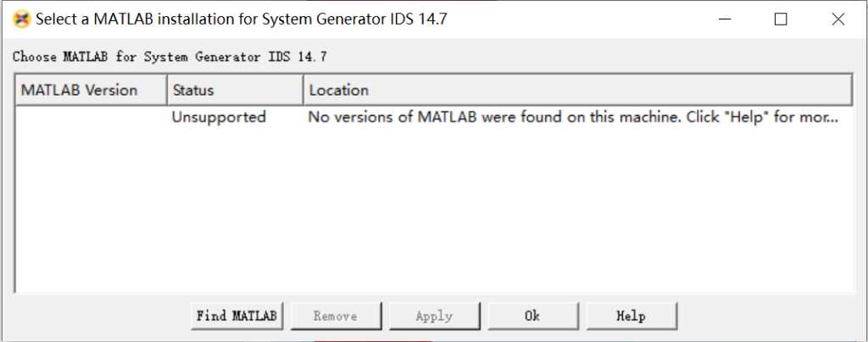
Task: Click the Apply button
Action: pyautogui.click(x=434, y=316)
